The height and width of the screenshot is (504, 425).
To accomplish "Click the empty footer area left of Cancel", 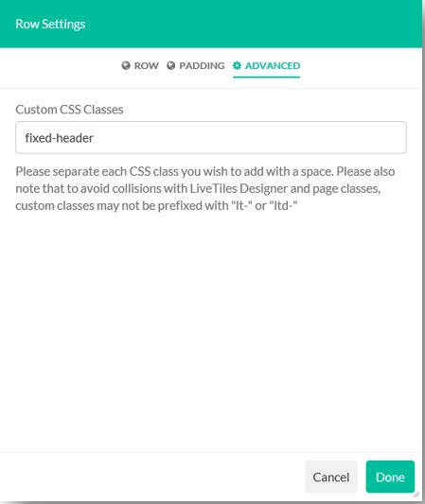I will 151,477.
